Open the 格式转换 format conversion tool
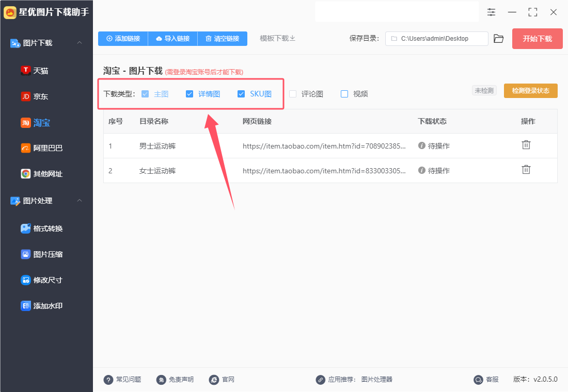Viewport: 568px width, 392px height. pyautogui.click(x=42, y=228)
